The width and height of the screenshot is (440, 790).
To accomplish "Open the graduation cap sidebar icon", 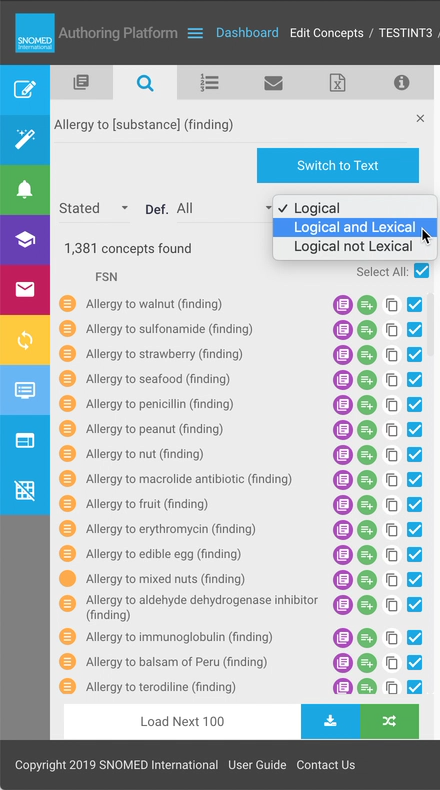I will pos(25,240).
